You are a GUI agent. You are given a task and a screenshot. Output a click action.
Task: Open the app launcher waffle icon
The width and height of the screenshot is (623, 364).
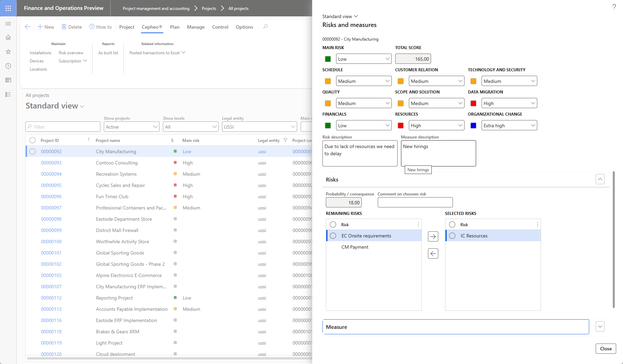[x=8, y=8]
